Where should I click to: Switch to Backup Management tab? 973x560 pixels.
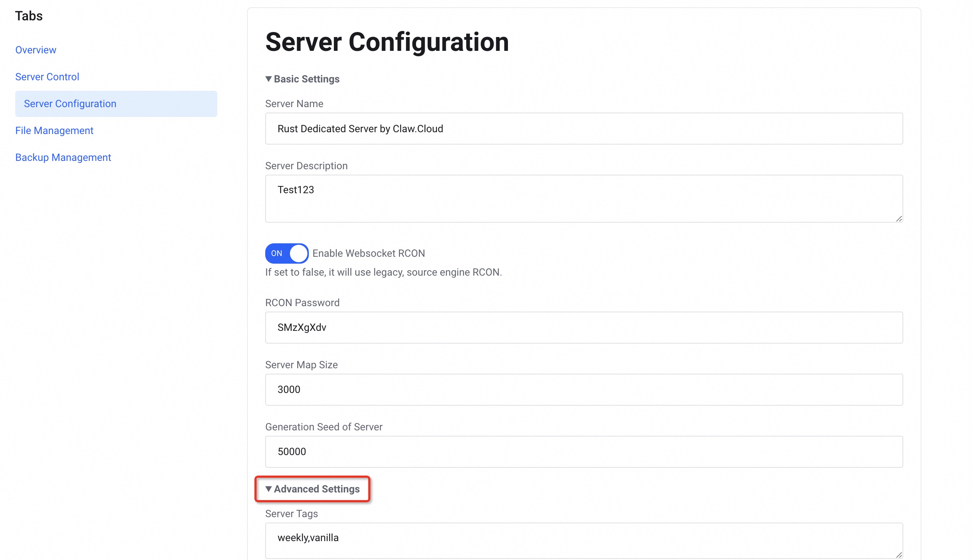pyautogui.click(x=63, y=158)
